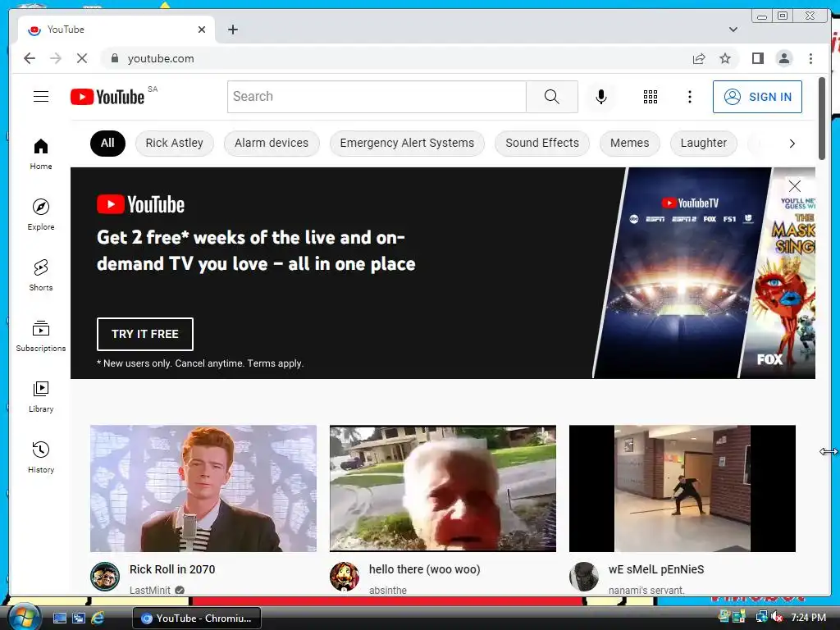
Task: Open a new tab with plus button
Action: click(232, 30)
